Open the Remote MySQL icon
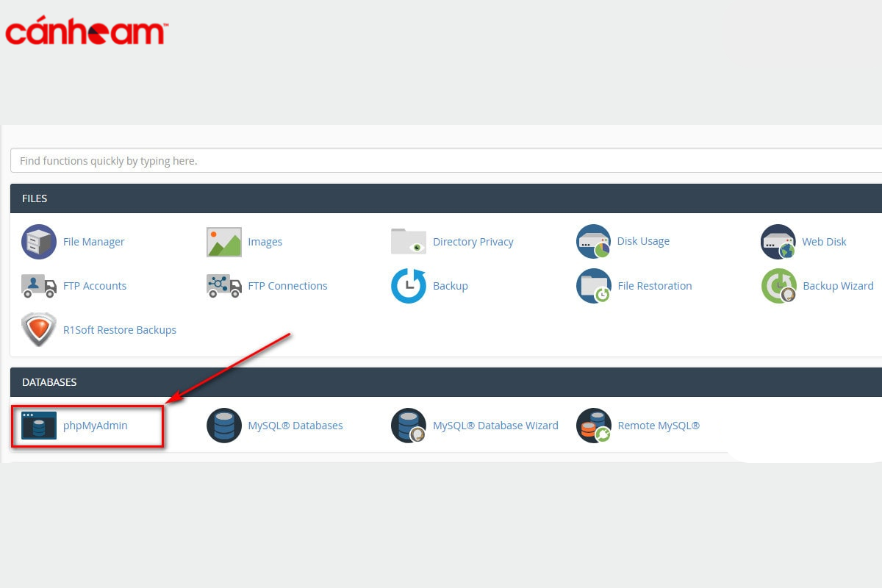Screen dimensions: 882x588 coord(594,426)
